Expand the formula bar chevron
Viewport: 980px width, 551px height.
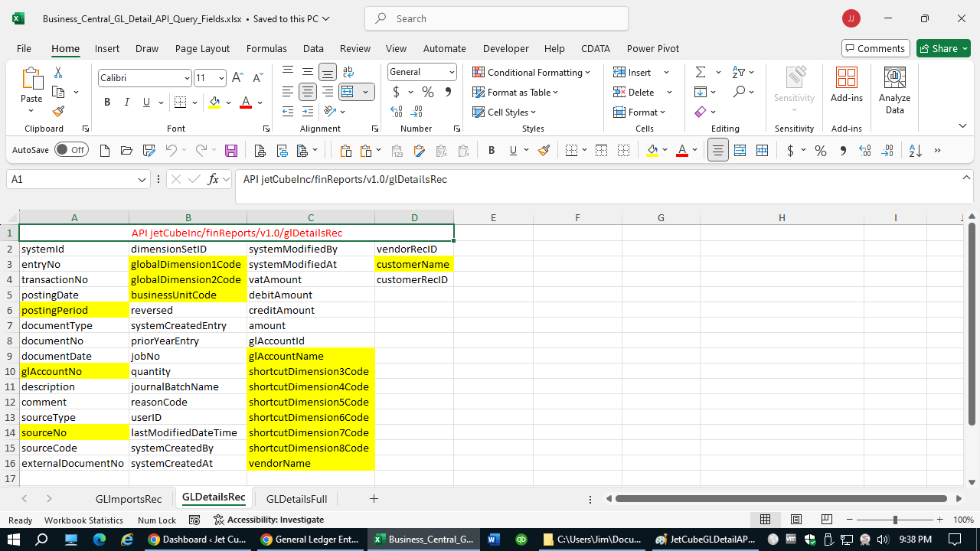[966, 178]
